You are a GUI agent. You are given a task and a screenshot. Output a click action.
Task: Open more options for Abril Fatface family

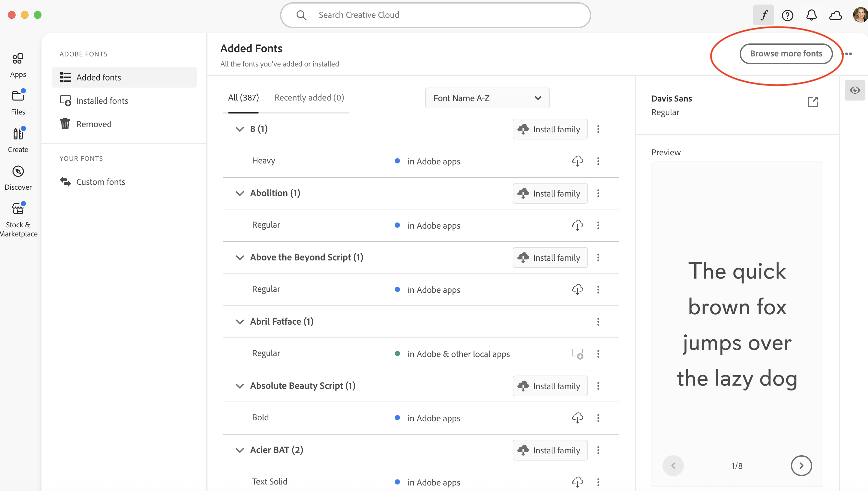pos(598,322)
